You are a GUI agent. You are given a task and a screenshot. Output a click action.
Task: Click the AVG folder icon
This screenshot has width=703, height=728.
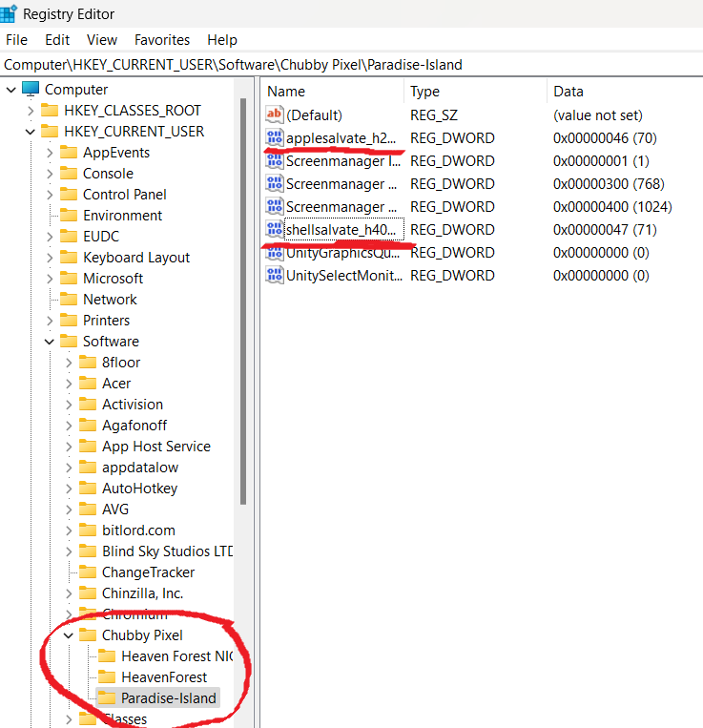[x=88, y=509]
